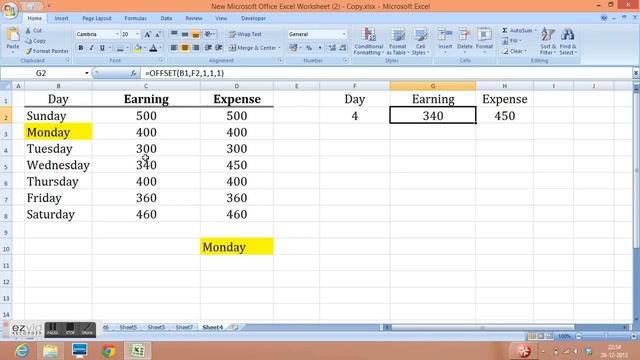Open the borders dropdown arrow
This screenshot has height=360, width=640.
coord(127,48)
